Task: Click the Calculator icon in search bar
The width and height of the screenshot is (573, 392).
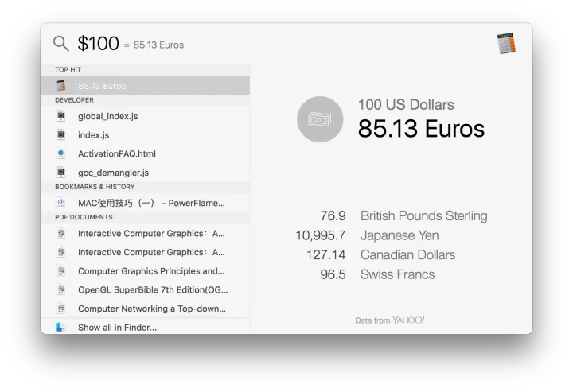Action: (x=505, y=44)
